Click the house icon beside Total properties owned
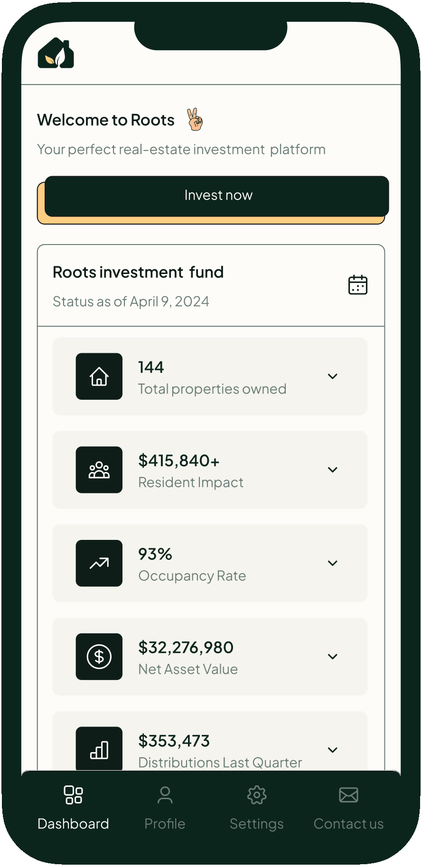The width and height of the screenshot is (422, 868). click(99, 376)
